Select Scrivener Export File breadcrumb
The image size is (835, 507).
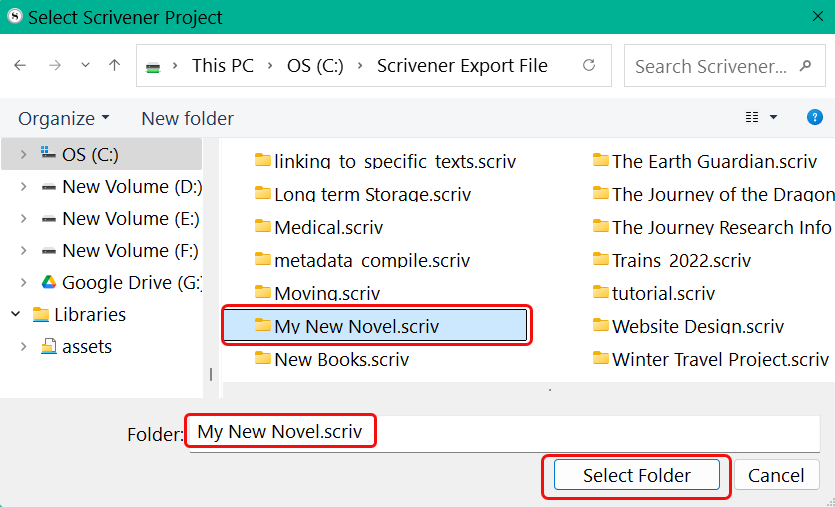point(462,66)
